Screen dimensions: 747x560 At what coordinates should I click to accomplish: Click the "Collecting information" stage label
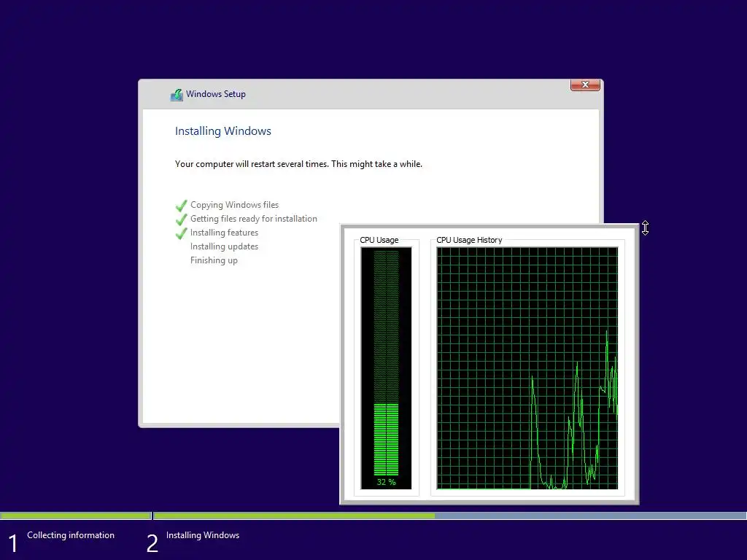pos(71,535)
